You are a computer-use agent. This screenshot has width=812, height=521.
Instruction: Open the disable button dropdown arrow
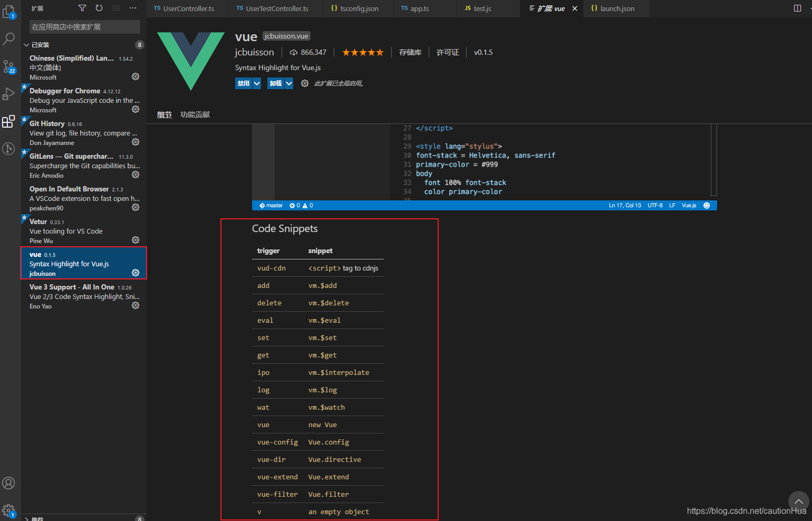coord(257,83)
